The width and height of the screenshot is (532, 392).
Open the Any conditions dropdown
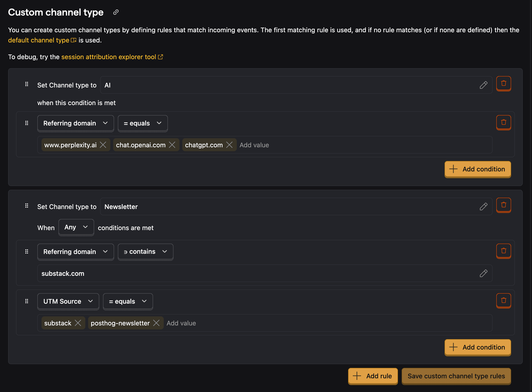pyautogui.click(x=76, y=227)
